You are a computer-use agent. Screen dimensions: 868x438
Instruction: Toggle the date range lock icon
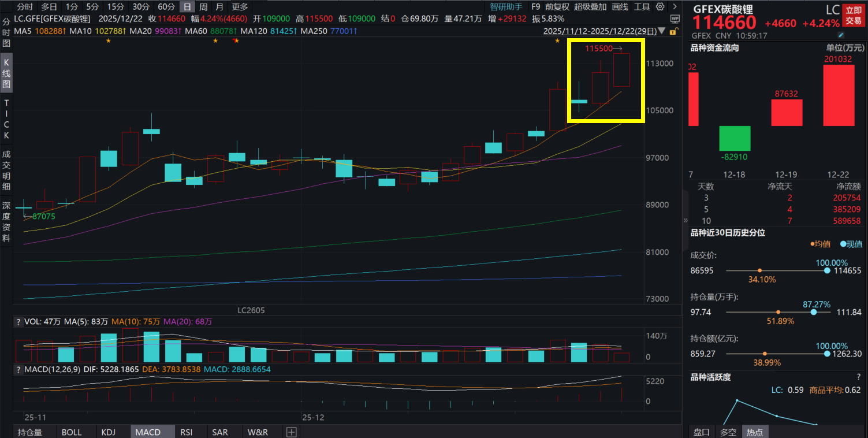coord(673,31)
